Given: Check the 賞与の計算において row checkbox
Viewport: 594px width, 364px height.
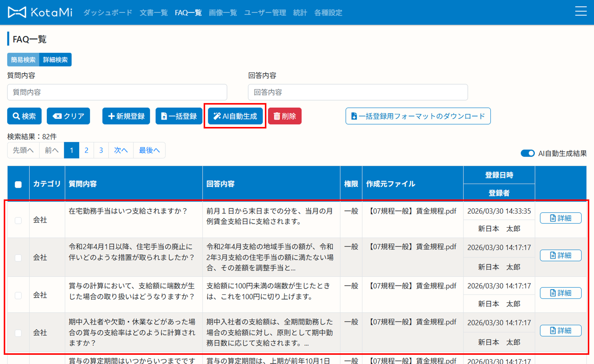Looking at the screenshot, I should [18, 295].
